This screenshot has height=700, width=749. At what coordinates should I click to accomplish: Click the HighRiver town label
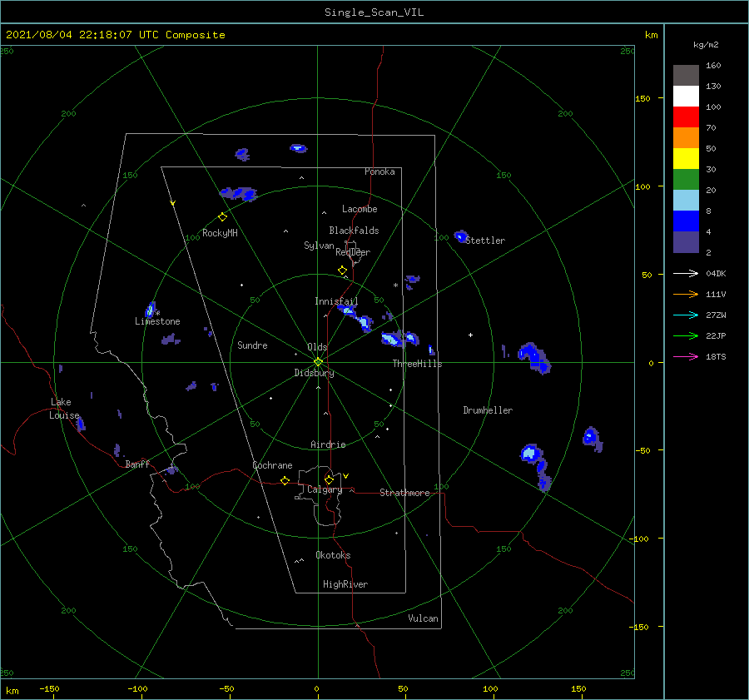coord(345,584)
